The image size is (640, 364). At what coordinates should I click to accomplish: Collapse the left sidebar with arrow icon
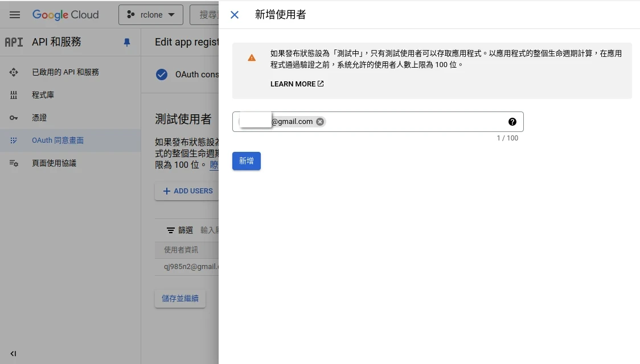[x=13, y=353]
